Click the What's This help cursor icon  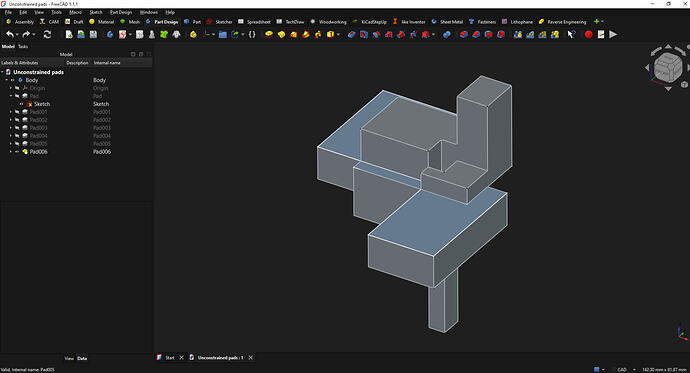(x=571, y=34)
